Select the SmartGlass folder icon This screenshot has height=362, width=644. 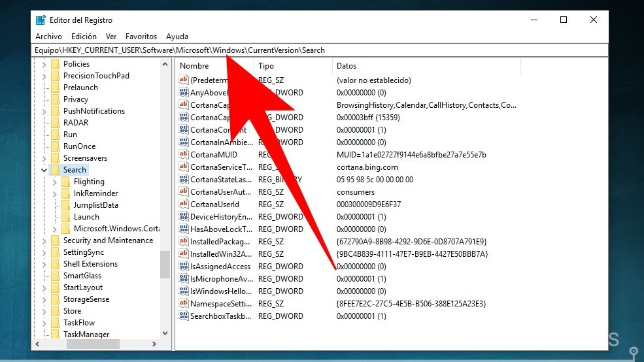point(55,276)
